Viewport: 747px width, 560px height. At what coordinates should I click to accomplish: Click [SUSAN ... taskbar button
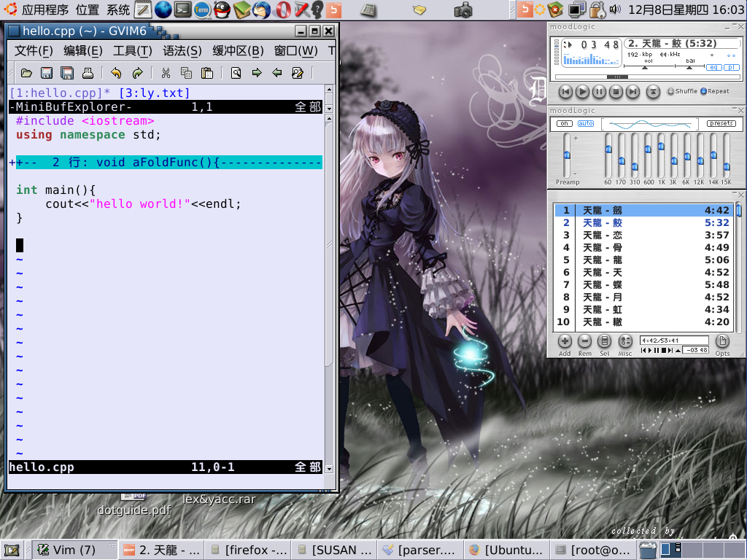click(334, 550)
